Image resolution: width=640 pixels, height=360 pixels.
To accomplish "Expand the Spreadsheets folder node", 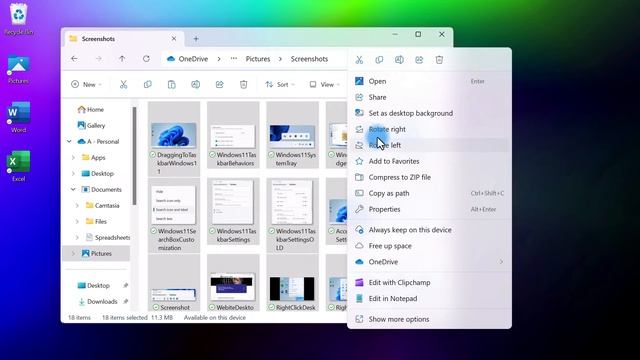I will (77, 237).
